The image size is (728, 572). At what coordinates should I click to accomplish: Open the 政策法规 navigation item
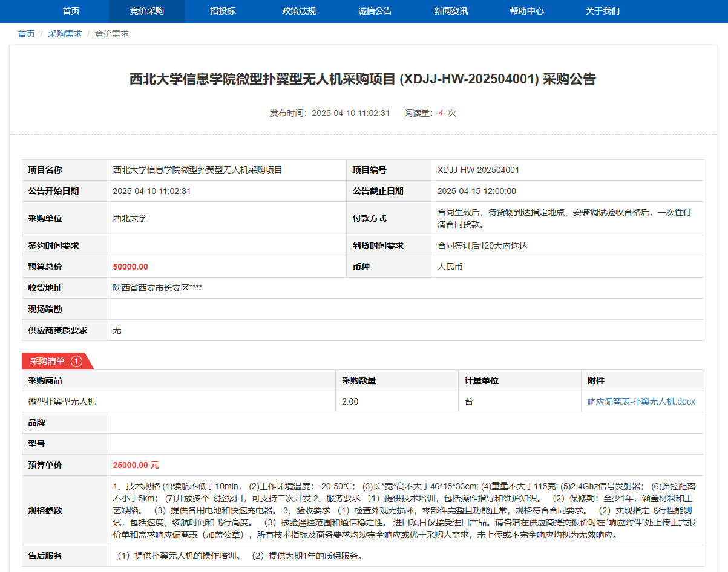299,11
